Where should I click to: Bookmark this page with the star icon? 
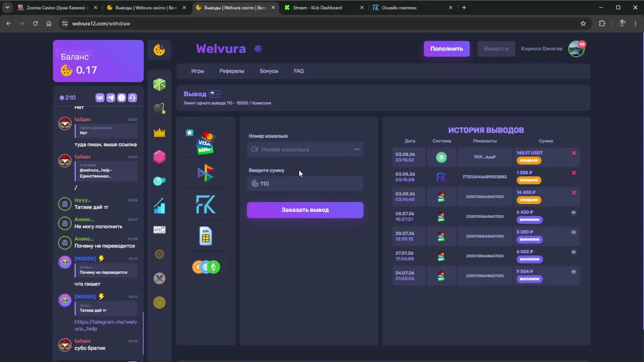pos(583,23)
